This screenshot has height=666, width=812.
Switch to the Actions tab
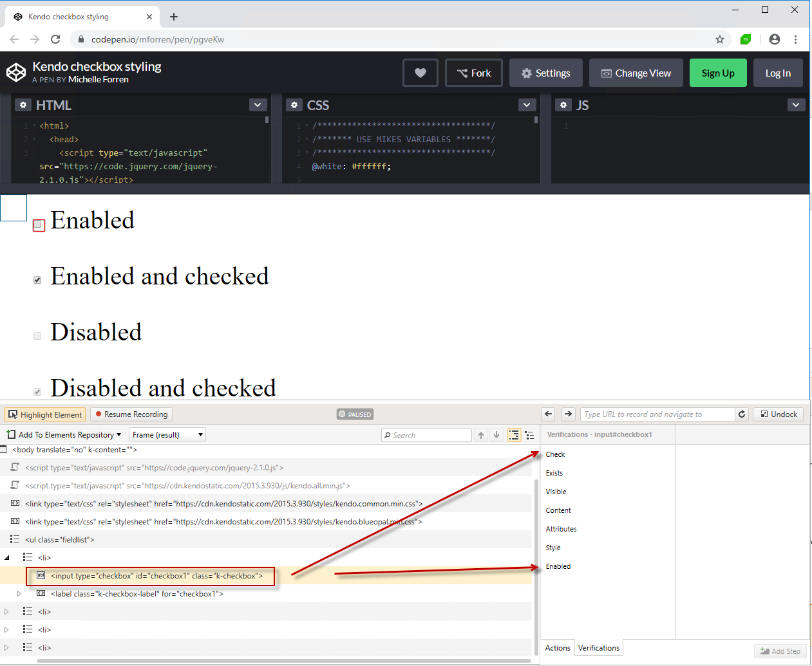click(558, 648)
